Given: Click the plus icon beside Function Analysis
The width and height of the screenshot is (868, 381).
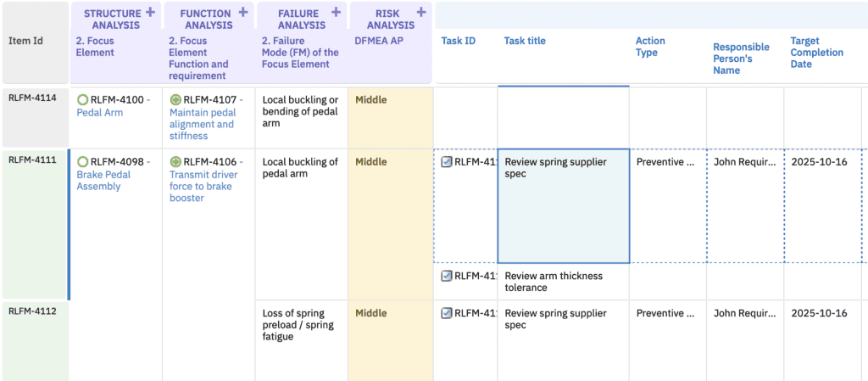Looking at the screenshot, I should [x=243, y=13].
